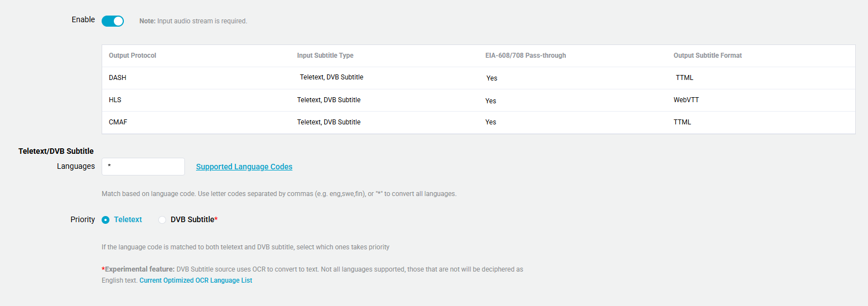Screen dimensions: 868x306
Task: Open the Supported Language Codes link
Action: click(x=244, y=167)
